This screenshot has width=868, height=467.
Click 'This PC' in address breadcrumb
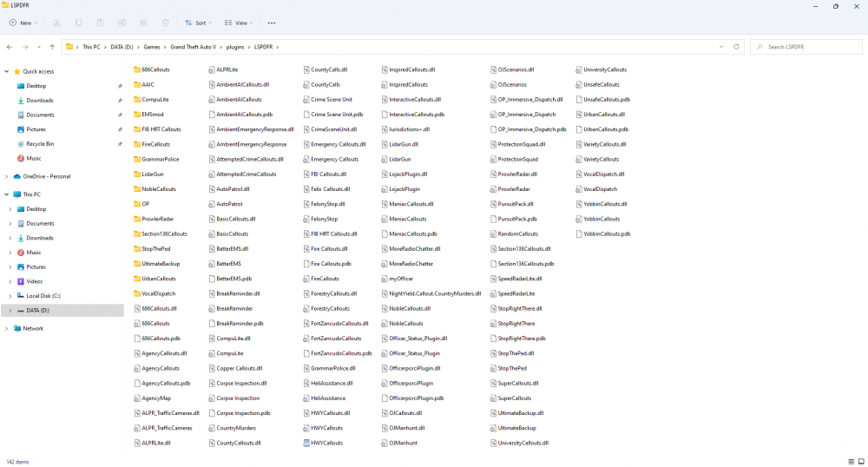91,47
